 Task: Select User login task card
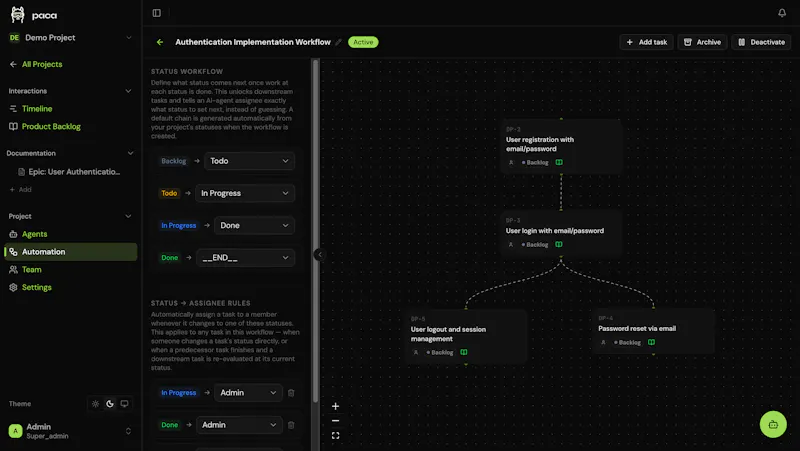coord(561,233)
